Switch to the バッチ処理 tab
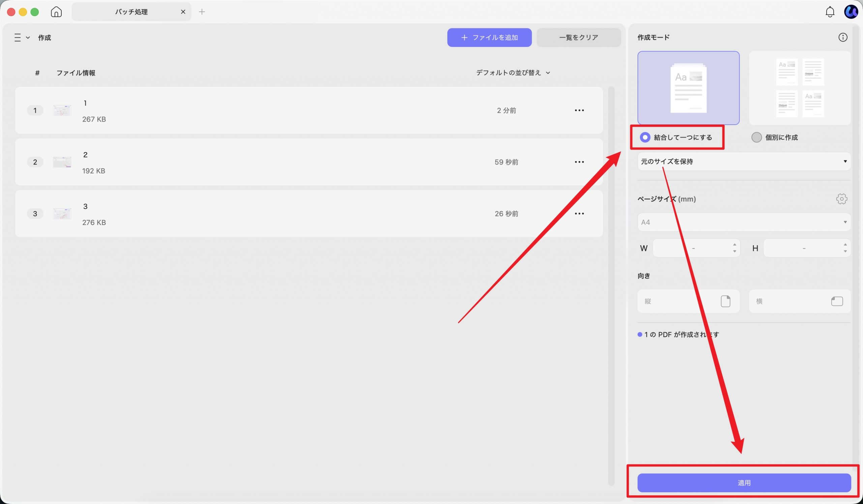 pyautogui.click(x=131, y=12)
